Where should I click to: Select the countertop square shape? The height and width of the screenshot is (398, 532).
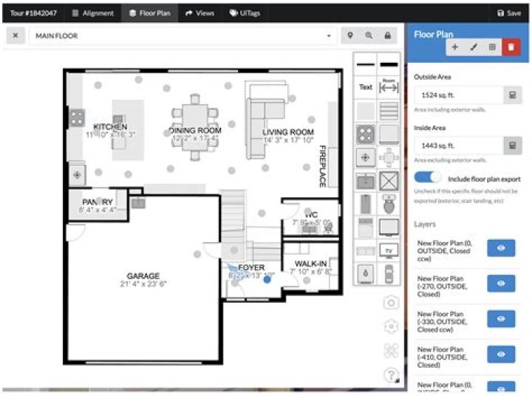point(389,134)
